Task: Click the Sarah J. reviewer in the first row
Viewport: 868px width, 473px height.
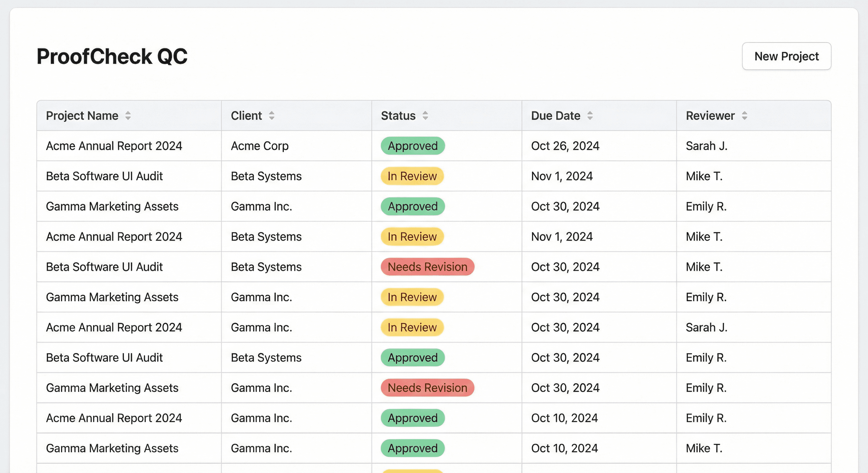Action: click(x=706, y=146)
